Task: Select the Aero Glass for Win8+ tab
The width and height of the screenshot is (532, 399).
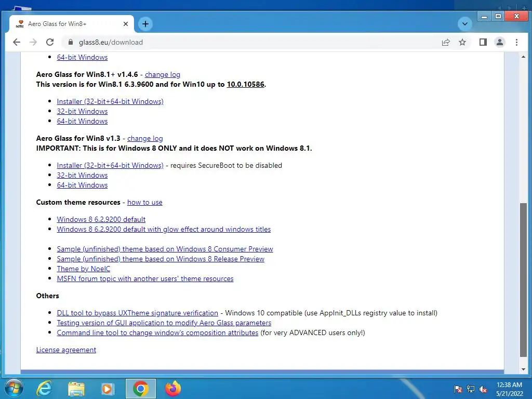Action: [x=72, y=24]
